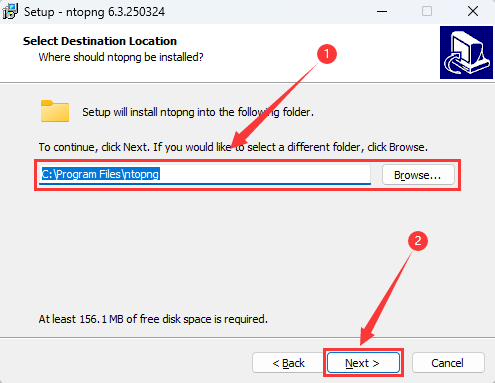Open the Browse folder dialog
This screenshot has width=495, height=383.
click(418, 175)
